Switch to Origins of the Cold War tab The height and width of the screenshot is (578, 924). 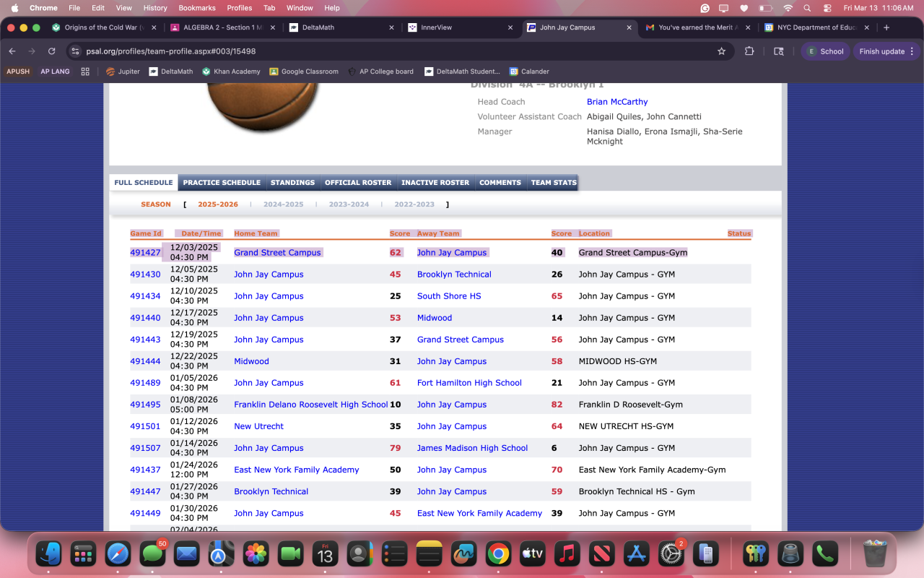coord(103,27)
